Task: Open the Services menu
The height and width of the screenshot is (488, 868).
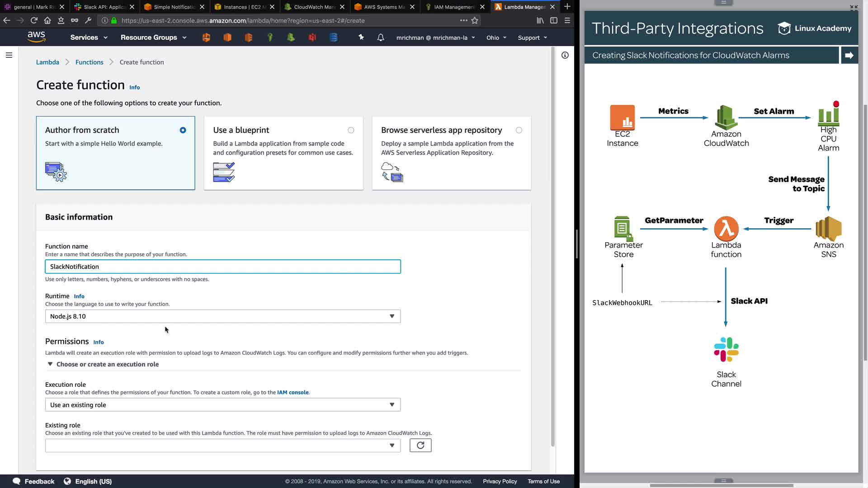Action: pos(89,38)
